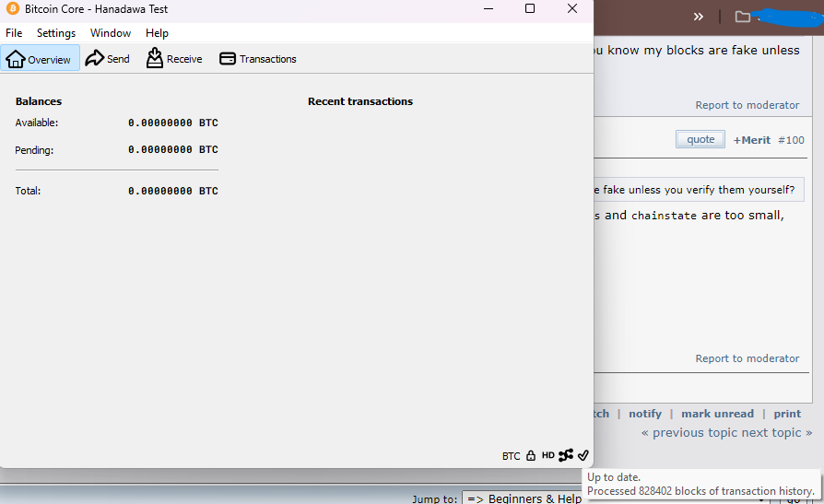
Task: Open post #100 permalink
Action: [x=791, y=140]
